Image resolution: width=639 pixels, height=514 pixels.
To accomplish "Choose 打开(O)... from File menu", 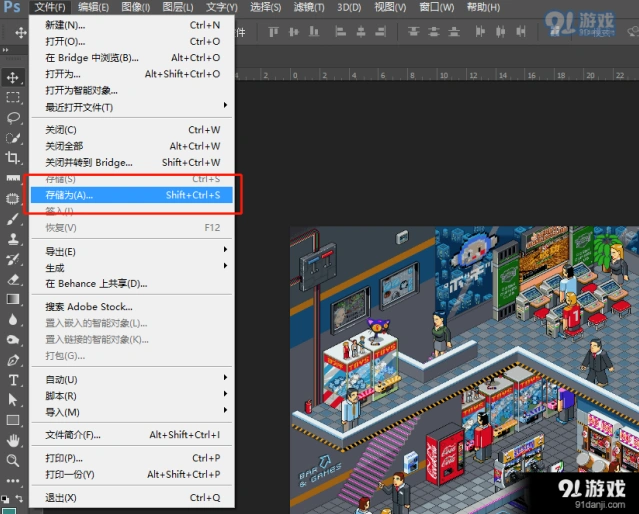I will pos(132,42).
